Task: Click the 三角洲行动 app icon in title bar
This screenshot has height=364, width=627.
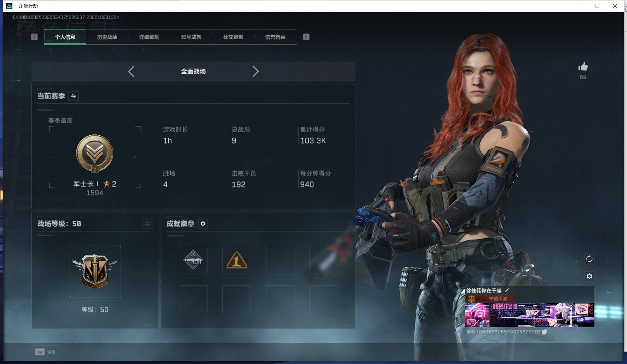Action: point(9,6)
